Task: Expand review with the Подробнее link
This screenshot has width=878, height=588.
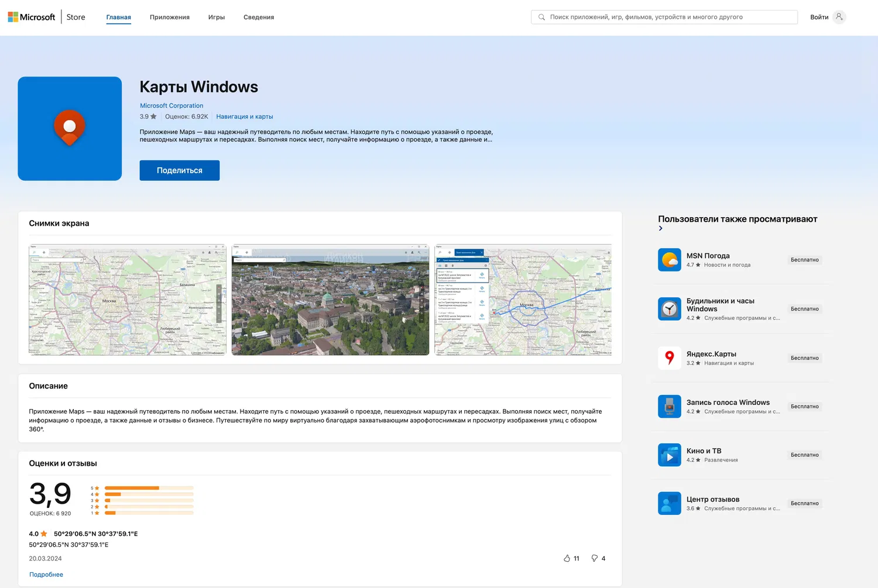Action: [46, 575]
